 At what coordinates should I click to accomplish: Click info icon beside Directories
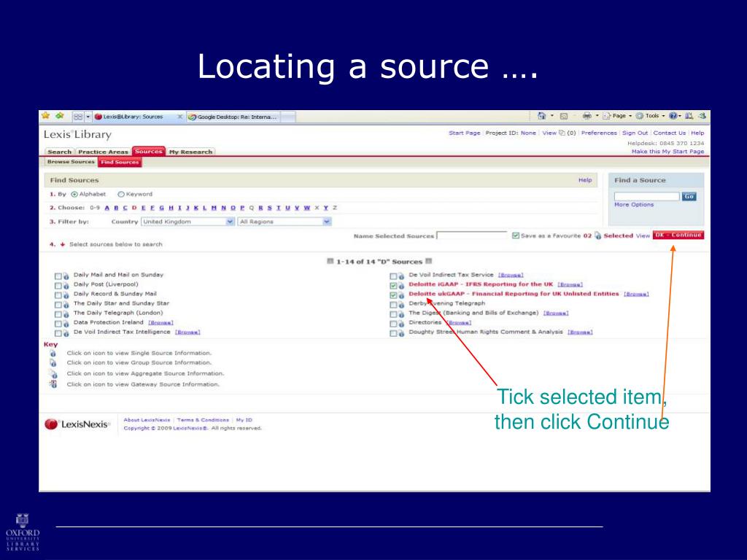pyautogui.click(x=401, y=324)
